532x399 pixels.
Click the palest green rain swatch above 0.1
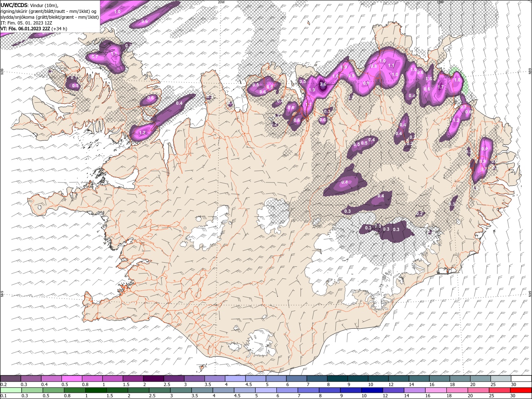[x=10, y=390]
